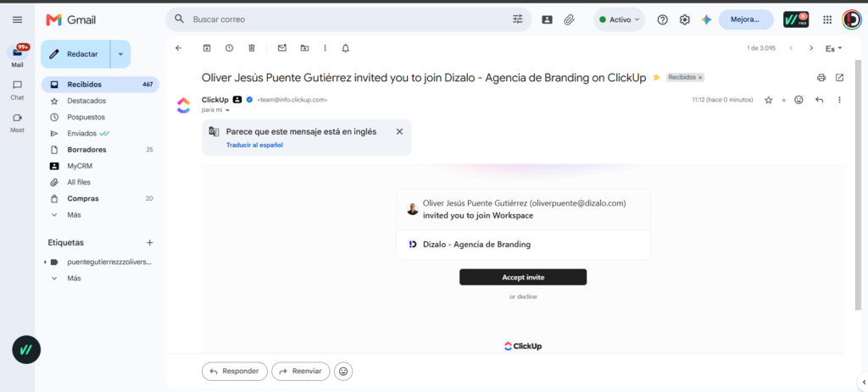The height and width of the screenshot is (392, 868).
Task: Click the Redactar compose button
Action: [75, 54]
